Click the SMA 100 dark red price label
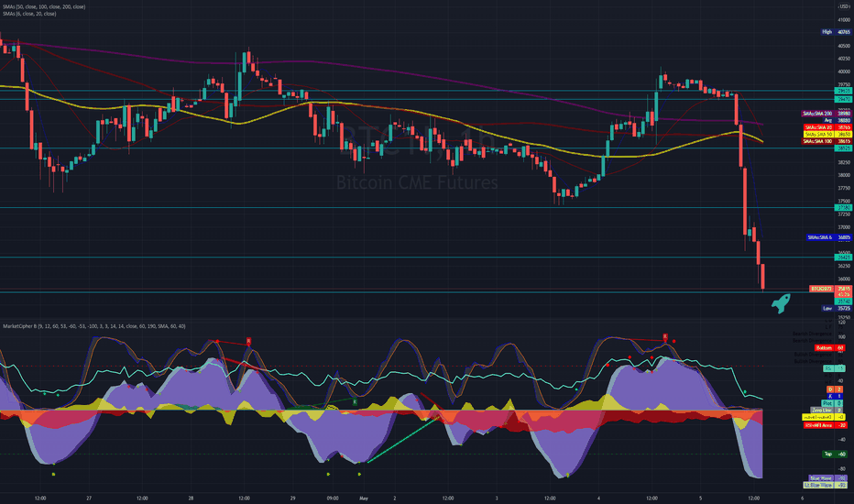This screenshot has height=504, width=854. (x=827, y=141)
